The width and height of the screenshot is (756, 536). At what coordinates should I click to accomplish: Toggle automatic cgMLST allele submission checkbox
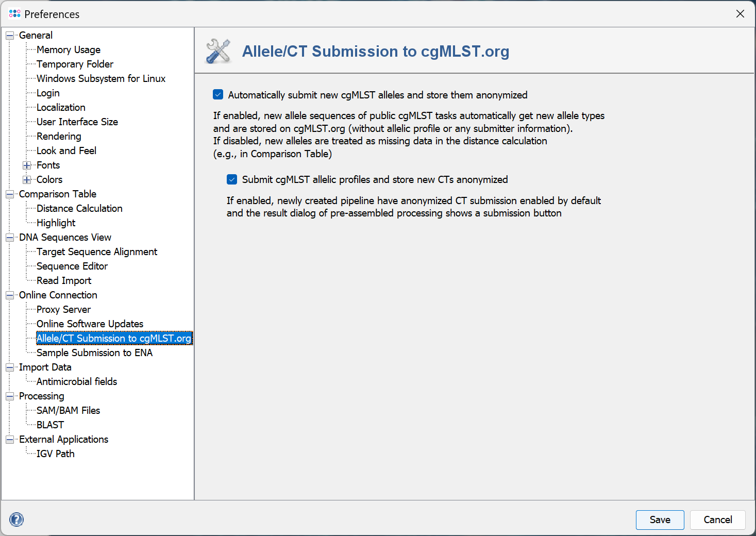[x=218, y=95]
